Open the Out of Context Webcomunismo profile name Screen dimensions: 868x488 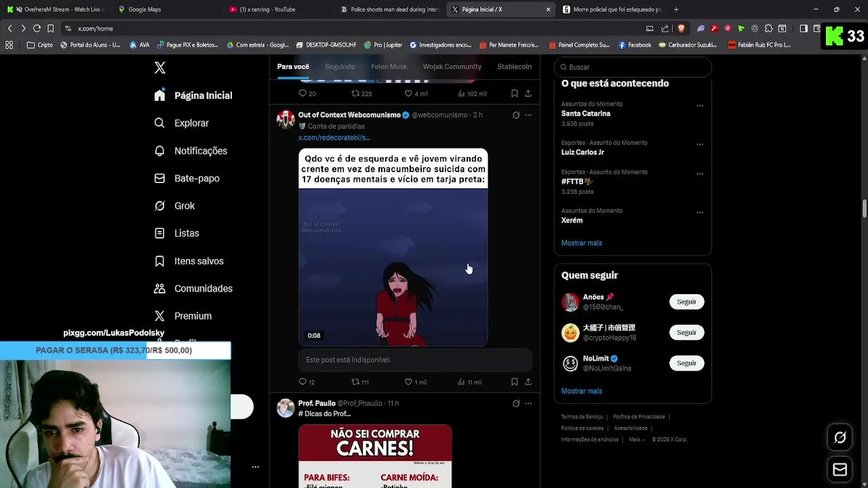[x=349, y=115]
